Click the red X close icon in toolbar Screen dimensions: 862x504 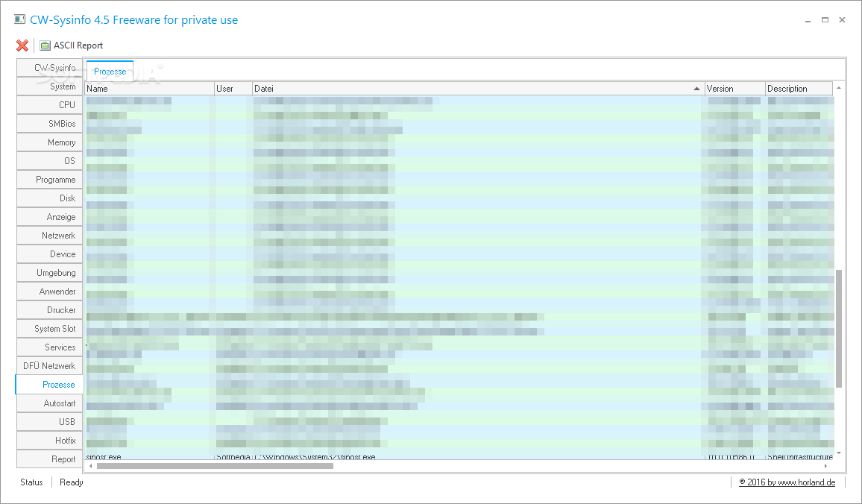click(x=22, y=45)
